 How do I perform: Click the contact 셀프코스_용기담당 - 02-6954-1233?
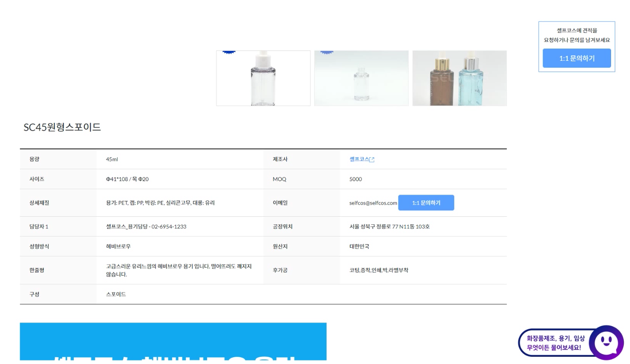(x=146, y=227)
